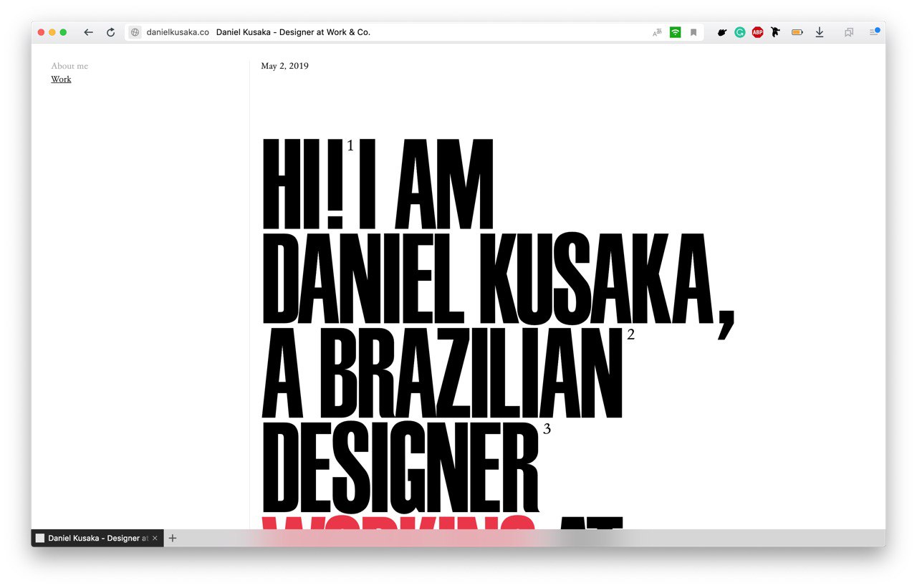Open a new tab with the plus button

pyautogui.click(x=172, y=538)
